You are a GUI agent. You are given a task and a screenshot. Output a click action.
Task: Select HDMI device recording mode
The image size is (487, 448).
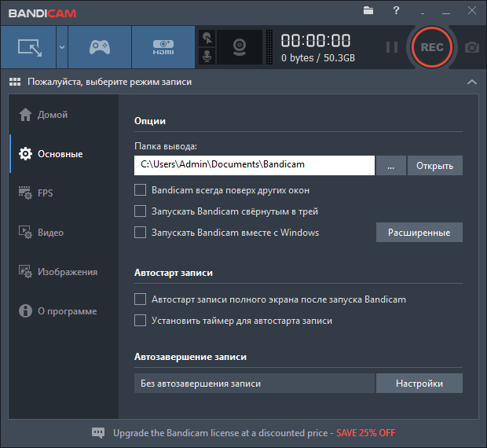click(x=163, y=47)
